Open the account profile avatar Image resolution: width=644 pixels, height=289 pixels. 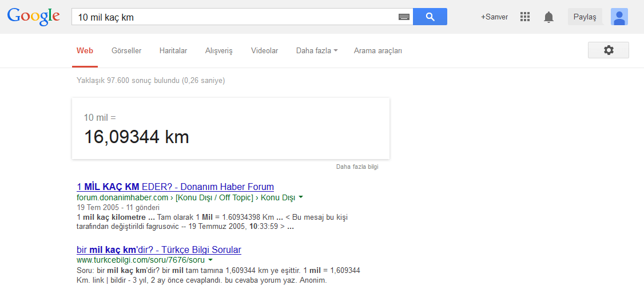point(619,17)
